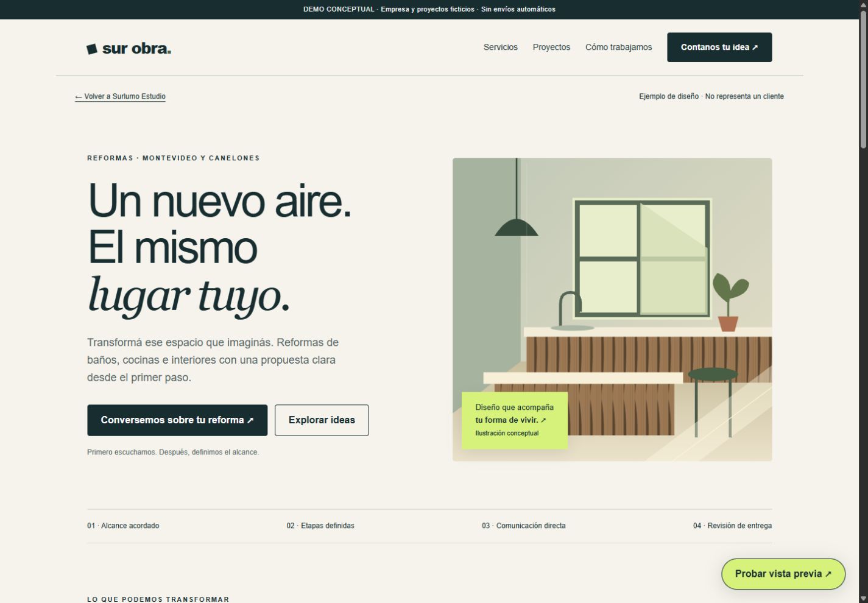Screen dimensions: 868x603
Task: Click the note Primero escuchamos. Después, definimos el alcance.
Action: tap(173, 453)
